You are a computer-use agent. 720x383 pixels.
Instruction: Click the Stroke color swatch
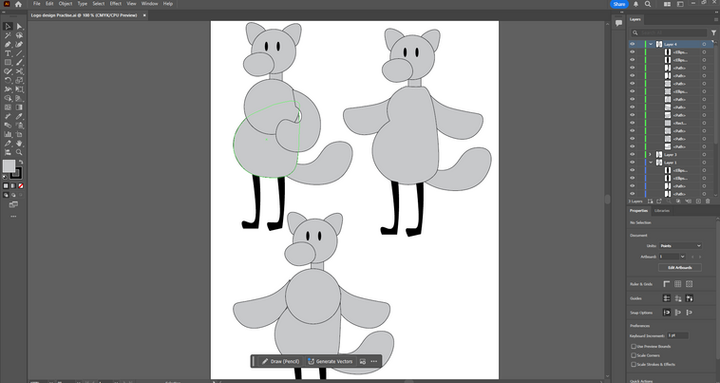[17, 173]
